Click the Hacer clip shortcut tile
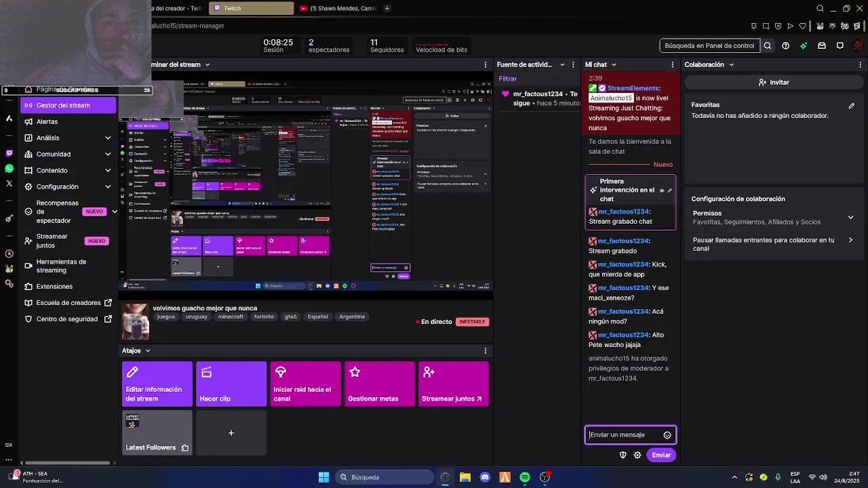 [231, 384]
